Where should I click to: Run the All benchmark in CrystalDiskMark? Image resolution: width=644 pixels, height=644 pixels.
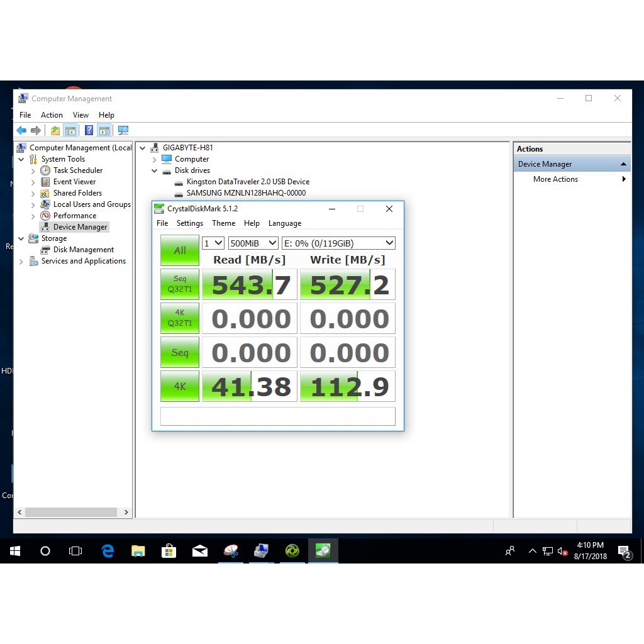[x=180, y=250]
